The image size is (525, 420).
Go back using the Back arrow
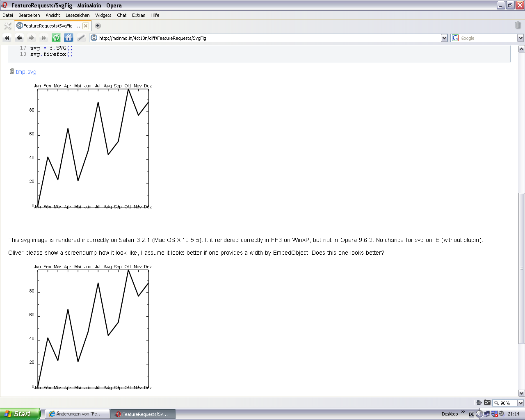(x=19, y=38)
